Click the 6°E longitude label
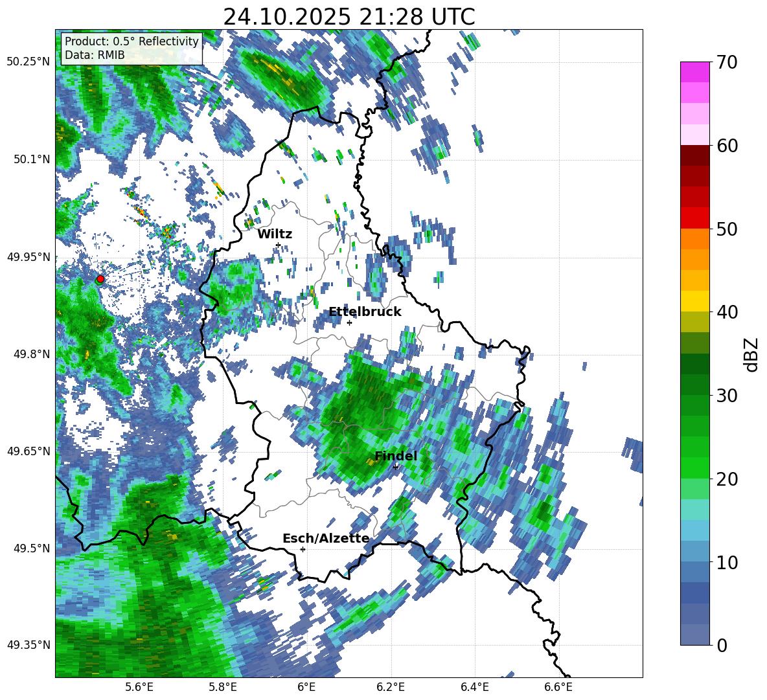The image size is (767, 700). click(x=306, y=687)
